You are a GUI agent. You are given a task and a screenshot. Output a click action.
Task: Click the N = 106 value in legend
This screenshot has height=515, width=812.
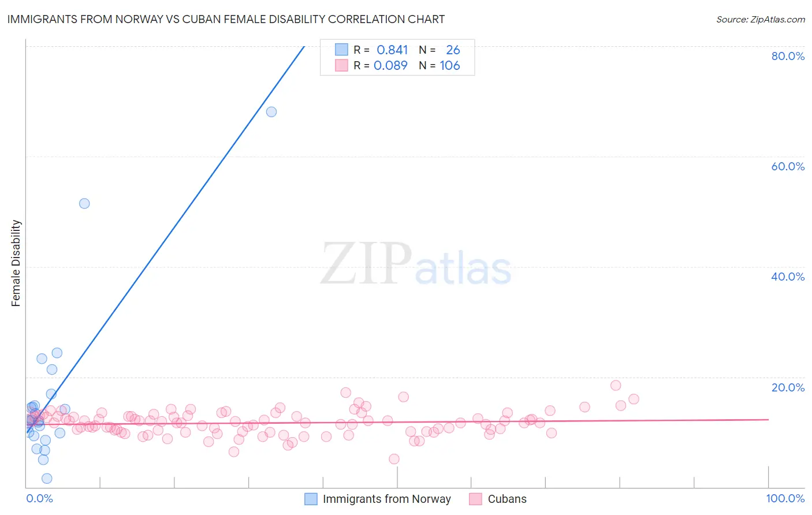tap(439, 65)
